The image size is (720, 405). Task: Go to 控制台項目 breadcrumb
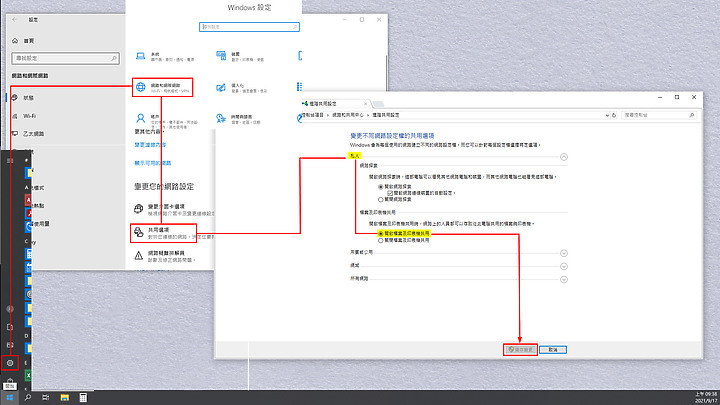[x=314, y=115]
